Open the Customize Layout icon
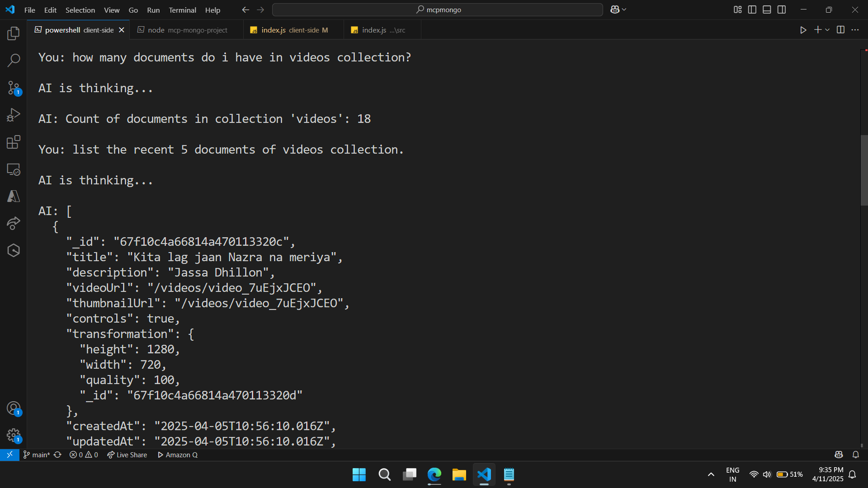 (x=737, y=9)
